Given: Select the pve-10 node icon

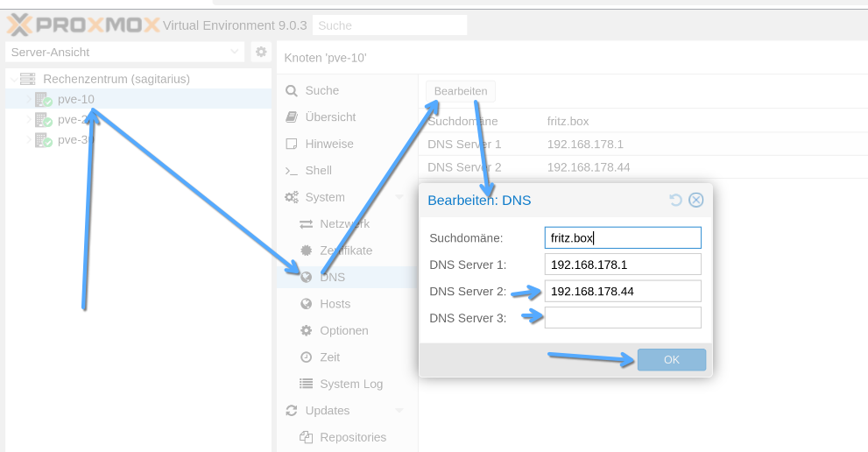Looking at the screenshot, I should pos(43,100).
